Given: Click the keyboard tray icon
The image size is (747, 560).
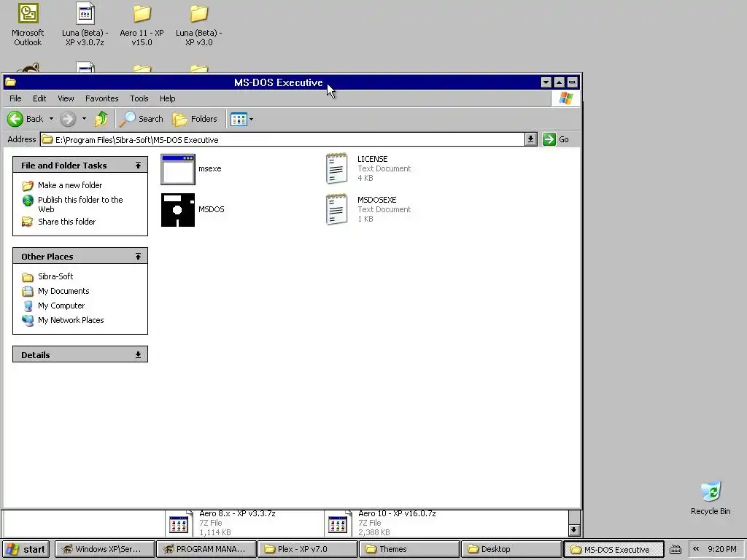Looking at the screenshot, I should pos(676,550).
